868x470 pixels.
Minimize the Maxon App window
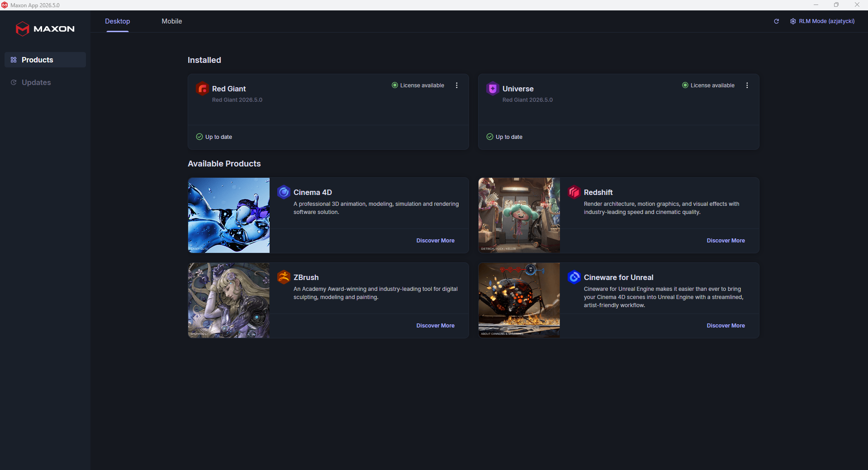(x=816, y=5)
